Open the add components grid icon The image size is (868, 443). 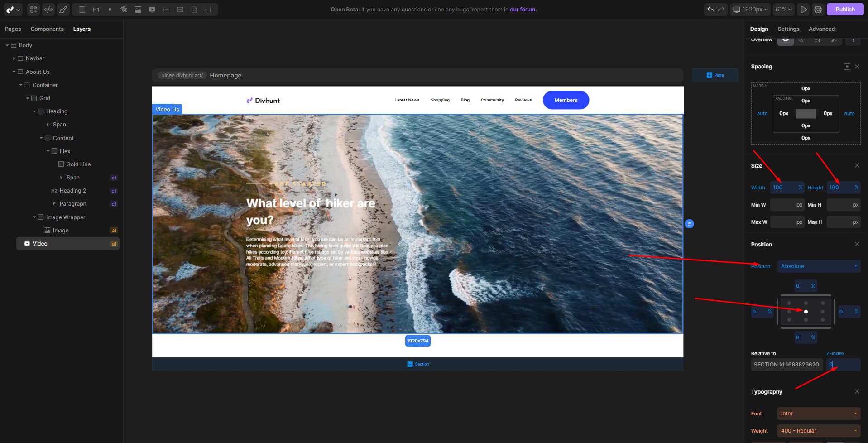[34, 9]
